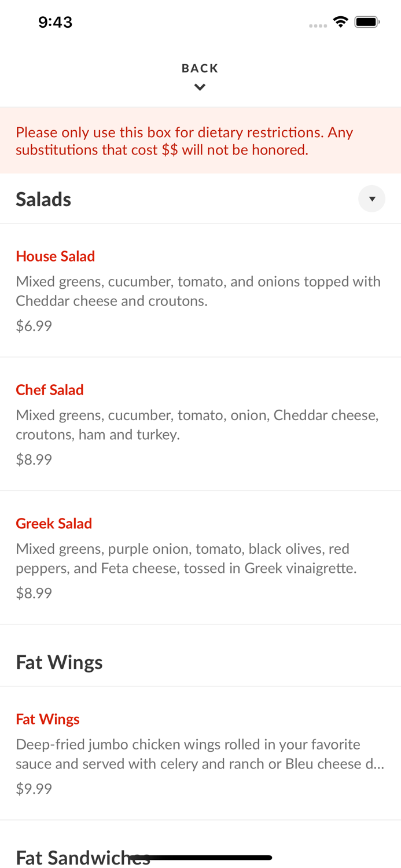
Task: Click the Fat Wings item description
Action: coord(200,754)
